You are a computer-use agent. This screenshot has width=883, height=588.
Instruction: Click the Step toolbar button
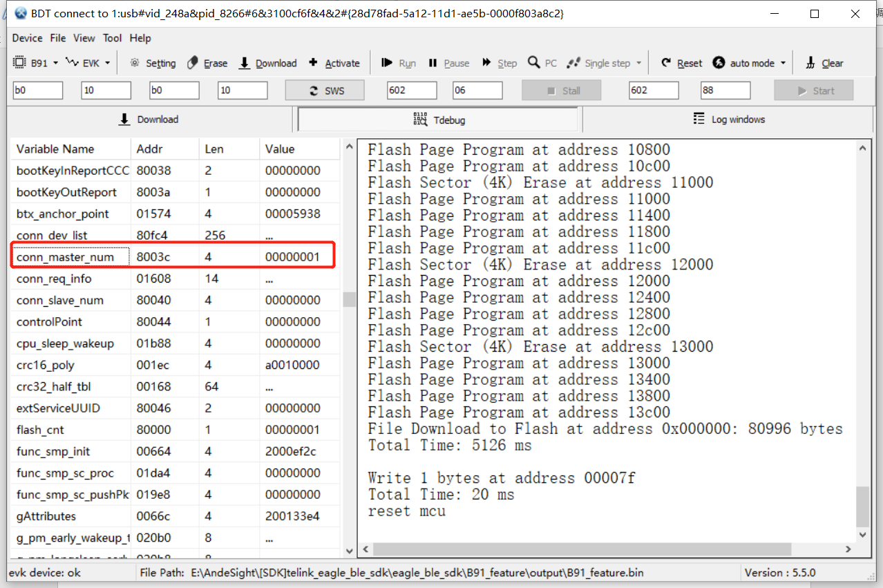(500, 63)
